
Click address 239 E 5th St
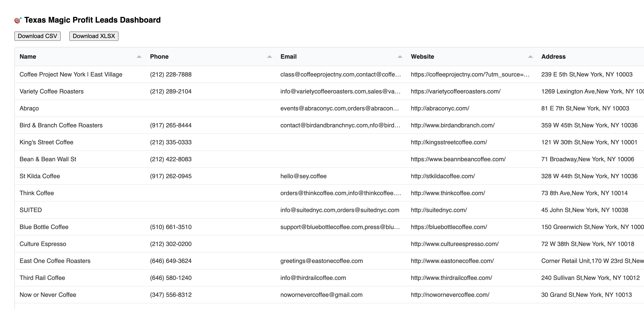pos(587,75)
